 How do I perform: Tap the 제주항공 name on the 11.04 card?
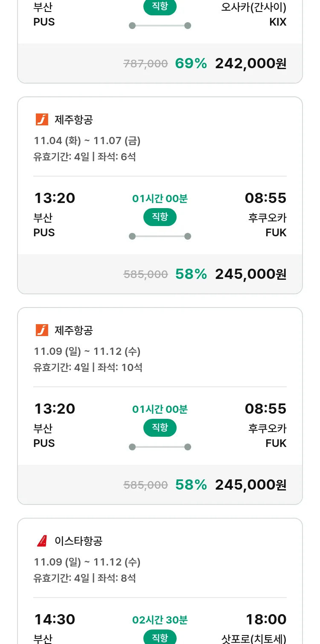point(73,119)
